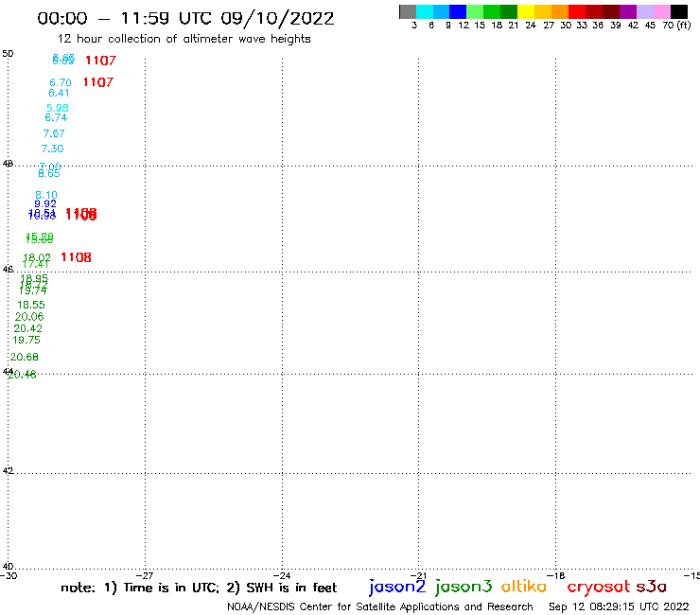Click the altika satellite label
Viewport: 700px width, 615px height.
click(524, 586)
